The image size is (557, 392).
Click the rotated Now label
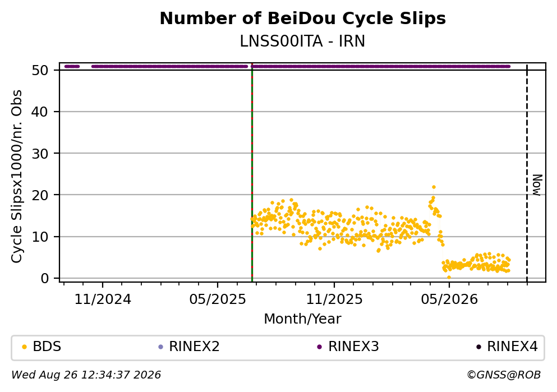click(x=537, y=185)
